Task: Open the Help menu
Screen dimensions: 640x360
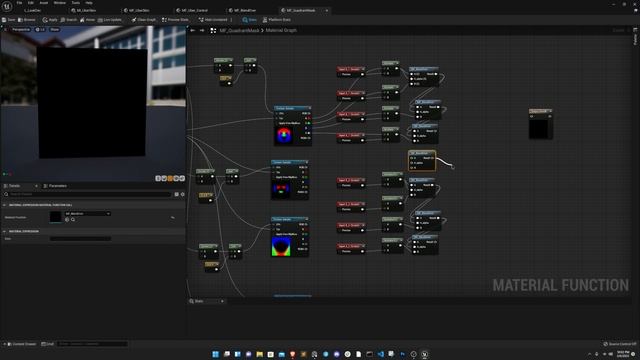Action: point(89,3)
